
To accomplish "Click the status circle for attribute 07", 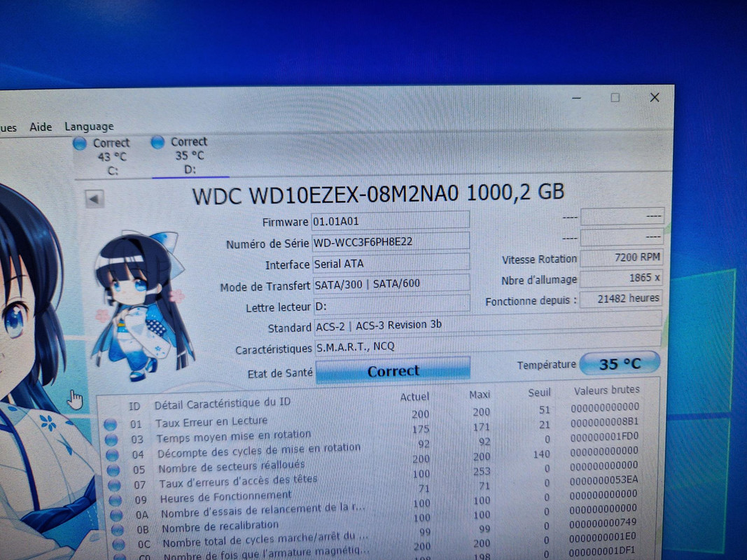I will click(114, 485).
